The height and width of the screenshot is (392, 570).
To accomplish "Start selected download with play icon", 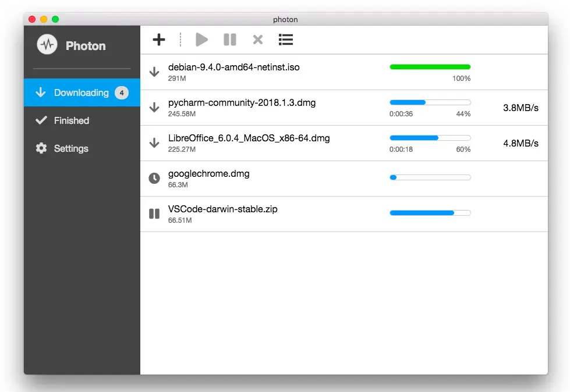I will pos(202,40).
